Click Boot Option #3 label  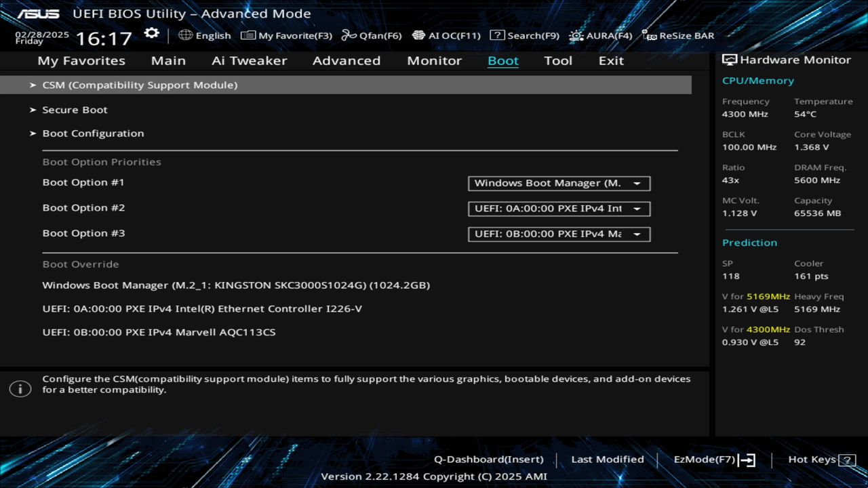[x=83, y=233]
